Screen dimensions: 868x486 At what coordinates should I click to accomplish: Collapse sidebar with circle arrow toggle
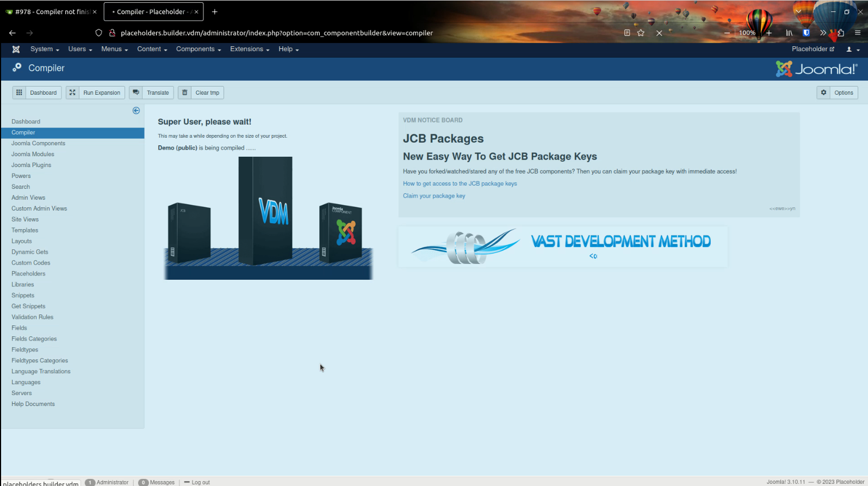136,110
